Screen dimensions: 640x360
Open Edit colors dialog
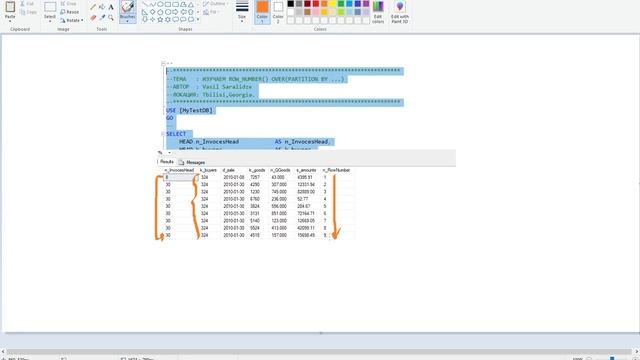coord(378,11)
